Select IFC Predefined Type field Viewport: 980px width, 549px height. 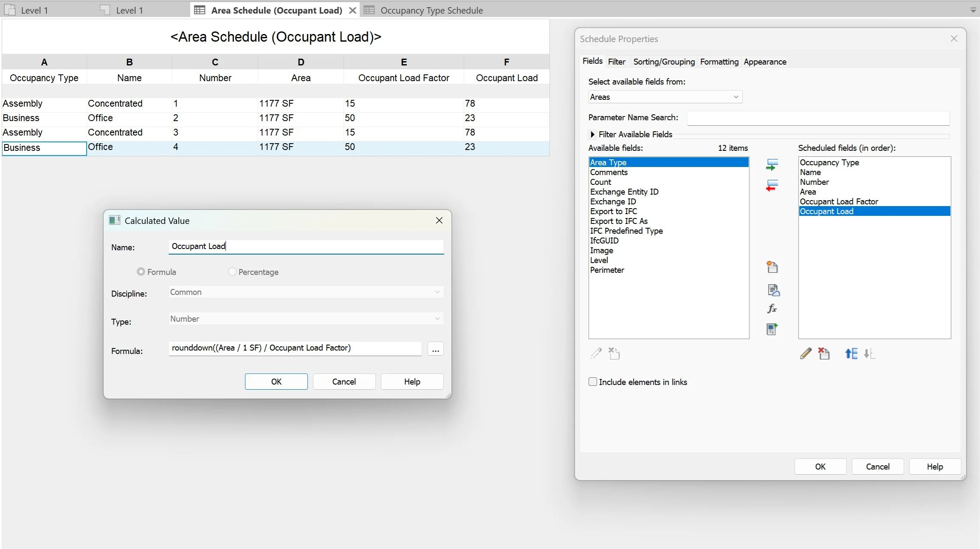click(x=668, y=231)
